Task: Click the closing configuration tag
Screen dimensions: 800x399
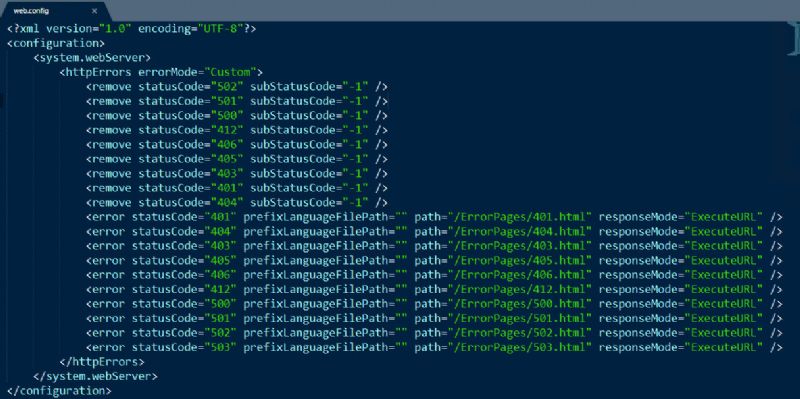Action: (59, 391)
